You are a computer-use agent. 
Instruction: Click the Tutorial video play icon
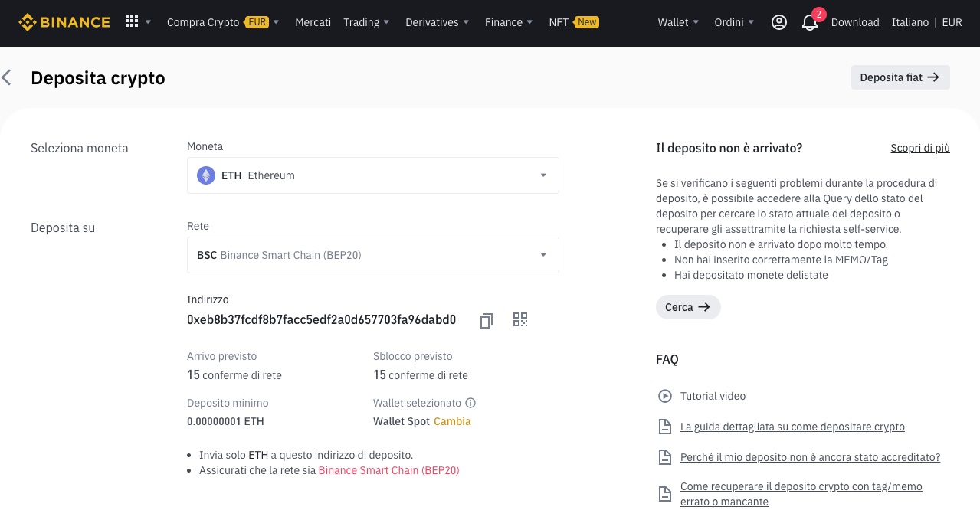[x=665, y=396]
